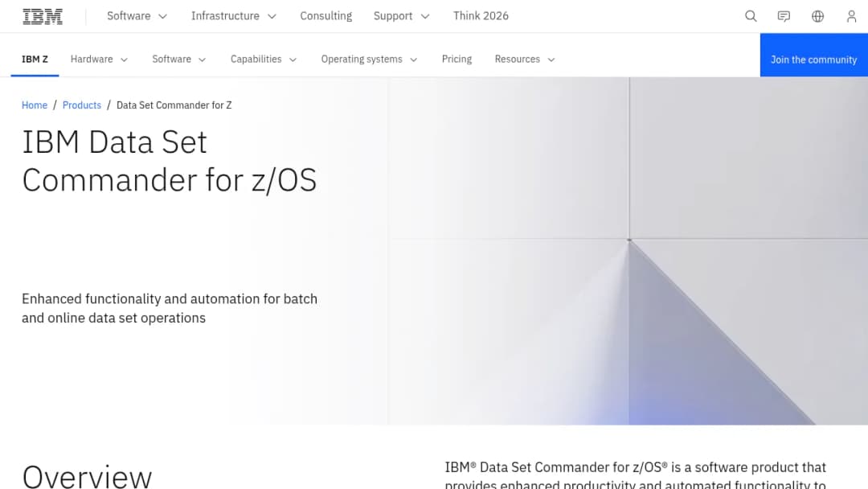The image size is (868, 489).
Task: Expand the Resources dropdown
Action: (x=524, y=60)
